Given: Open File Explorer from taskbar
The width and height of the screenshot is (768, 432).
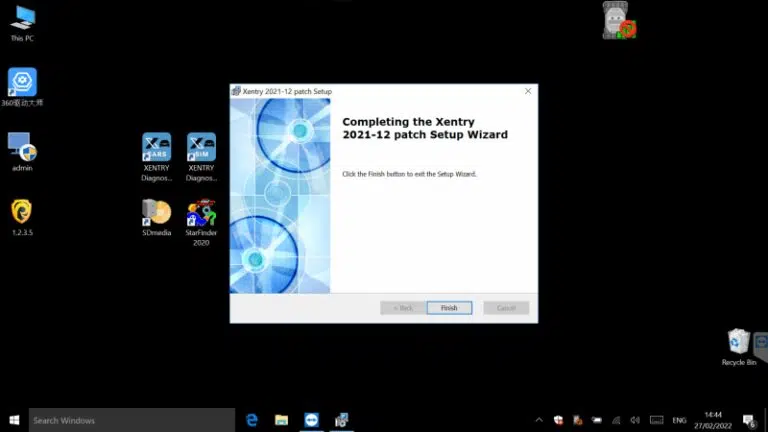Looking at the screenshot, I should click(282, 420).
